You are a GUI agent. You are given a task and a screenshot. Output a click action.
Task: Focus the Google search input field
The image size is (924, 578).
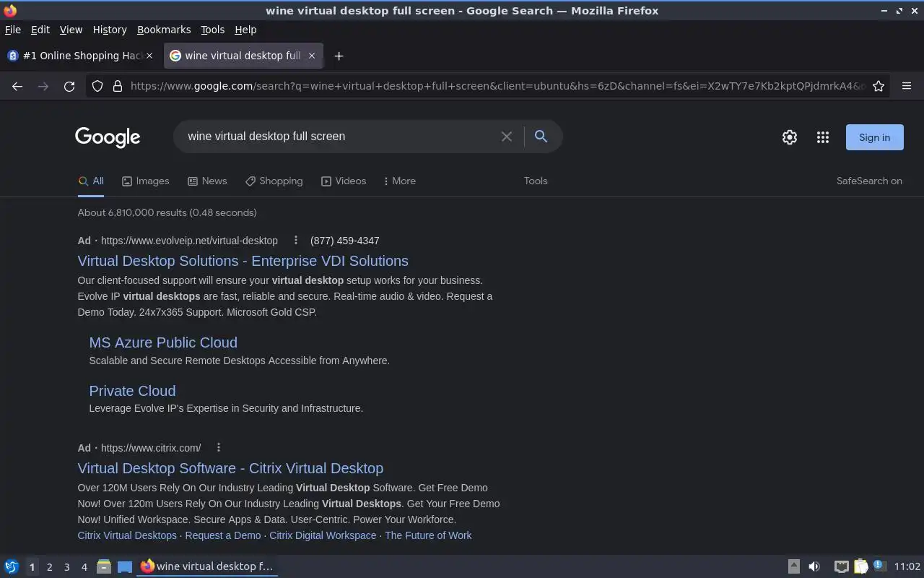click(339, 137)
